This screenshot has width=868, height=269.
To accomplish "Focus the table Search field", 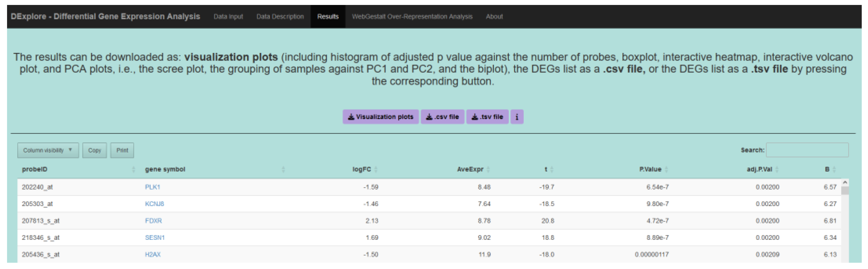I will coord(807,150).
